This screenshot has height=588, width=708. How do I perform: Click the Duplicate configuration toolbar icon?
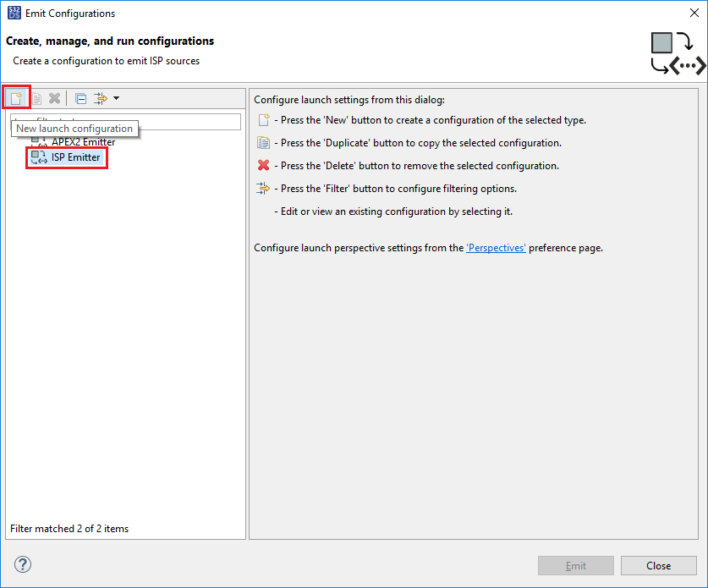36,98
